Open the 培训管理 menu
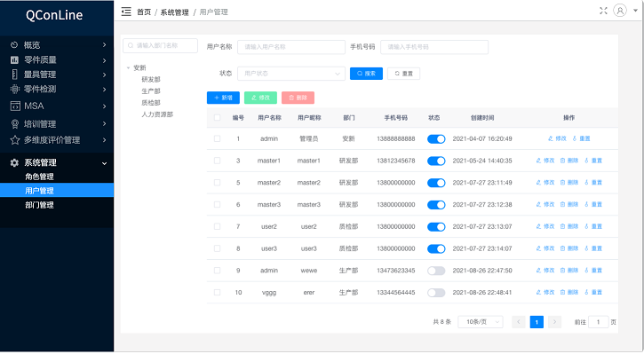 pyautogui.click(x=57, y=124)
